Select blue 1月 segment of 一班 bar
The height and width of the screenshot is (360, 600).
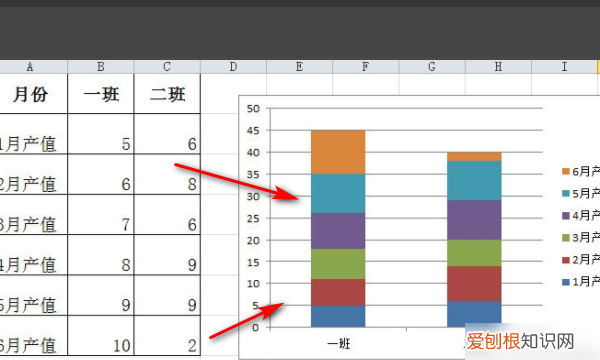(338, 316)
